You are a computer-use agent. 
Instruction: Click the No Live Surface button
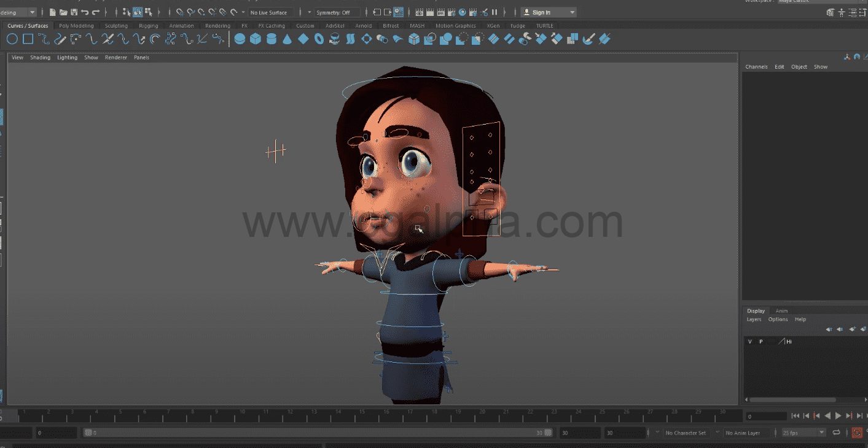coord(270,12)
